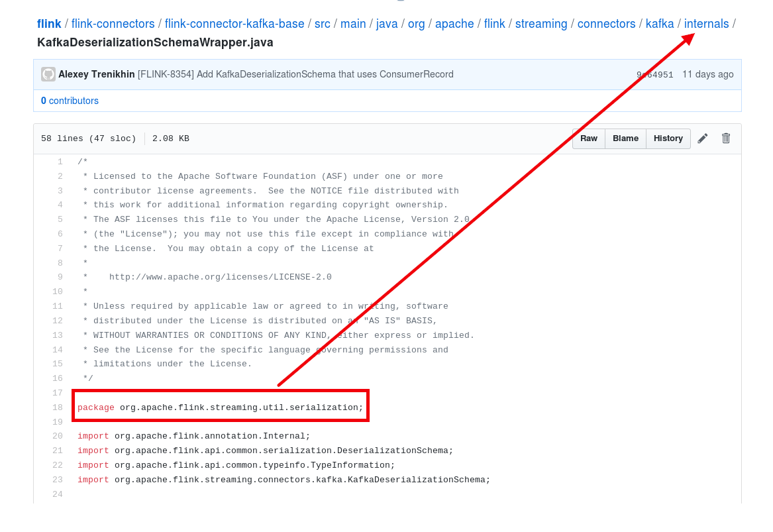773x532 pixels.
Task: Open the file History
Action: (668, 138)
